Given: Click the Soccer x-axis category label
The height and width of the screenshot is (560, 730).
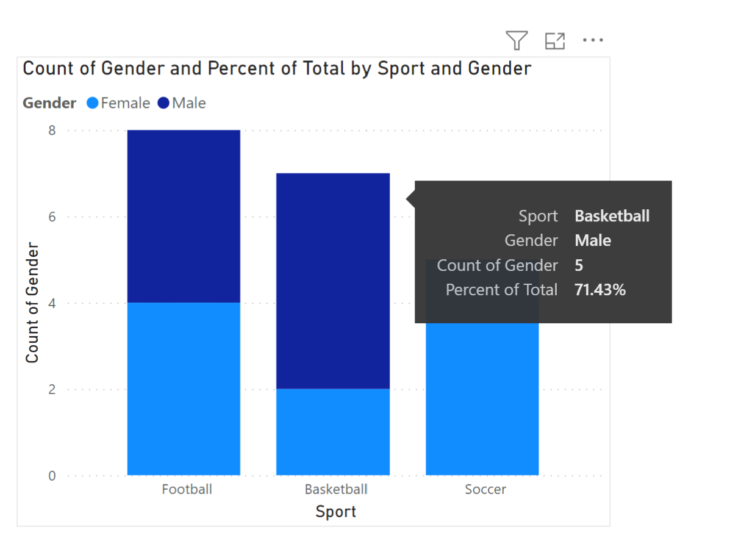Looking at the screenshot, I should [x=485, y=489].
